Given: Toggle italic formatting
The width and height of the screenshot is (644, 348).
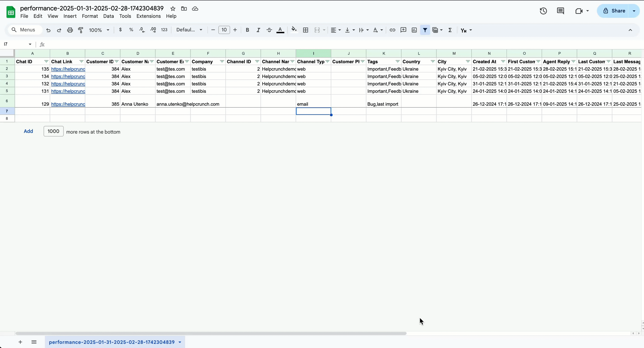Looking at the screenshot, I should point(258,30).
